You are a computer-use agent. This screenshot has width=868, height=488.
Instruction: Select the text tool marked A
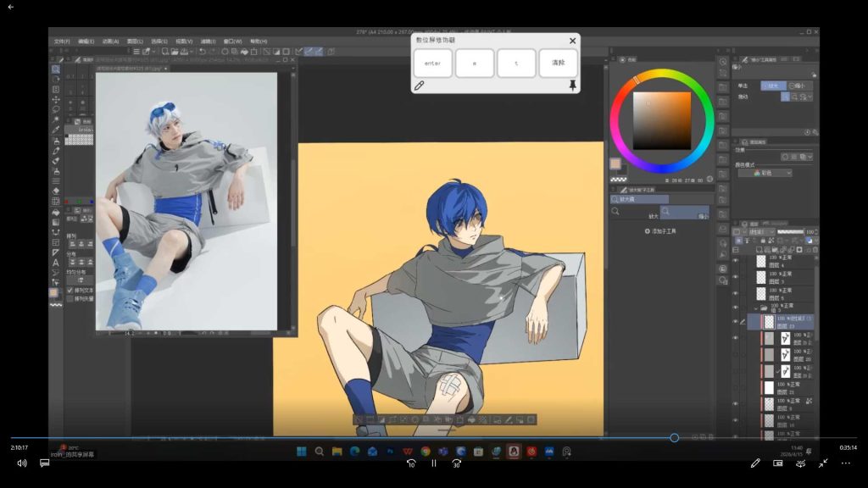tap(56, 263)
